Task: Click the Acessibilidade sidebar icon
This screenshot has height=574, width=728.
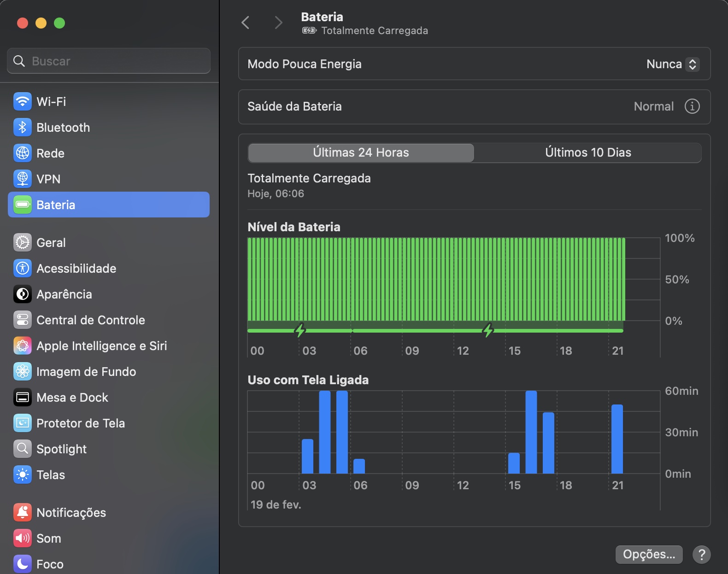Action: [23, 268]
